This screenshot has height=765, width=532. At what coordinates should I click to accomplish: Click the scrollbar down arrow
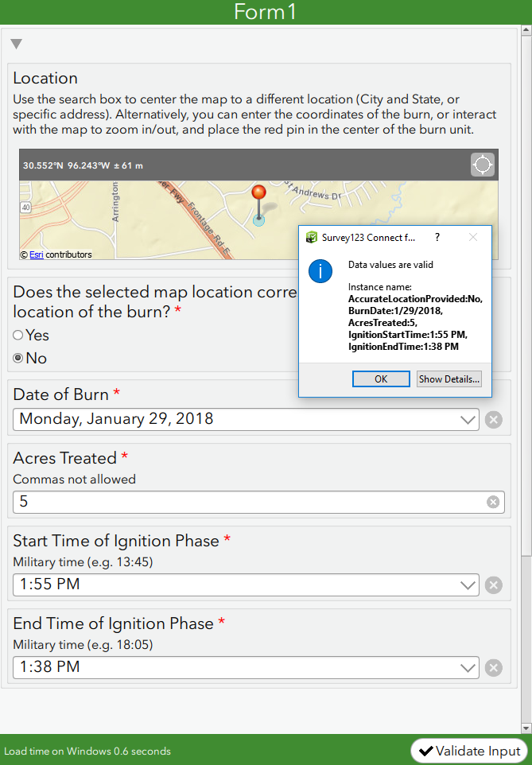(525, 728)
